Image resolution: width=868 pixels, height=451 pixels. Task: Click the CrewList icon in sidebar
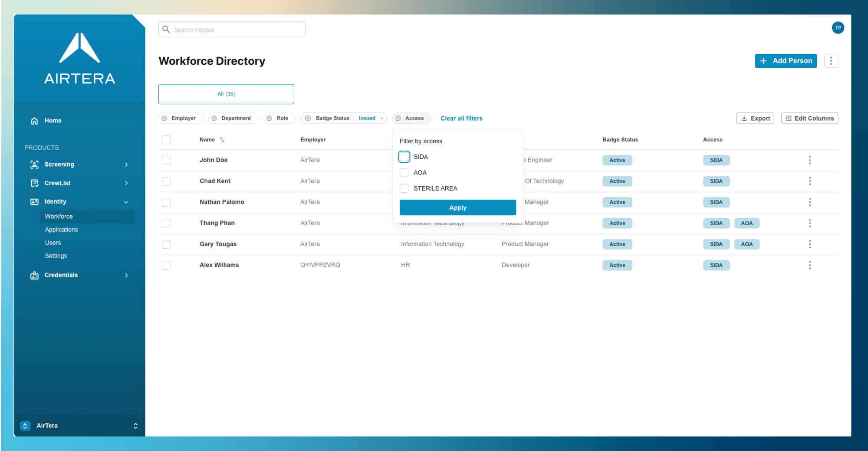point(34,183)
